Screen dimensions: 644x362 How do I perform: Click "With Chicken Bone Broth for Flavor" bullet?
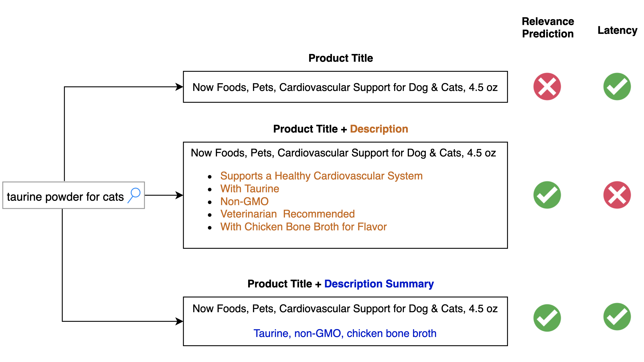tap(303, 226)
